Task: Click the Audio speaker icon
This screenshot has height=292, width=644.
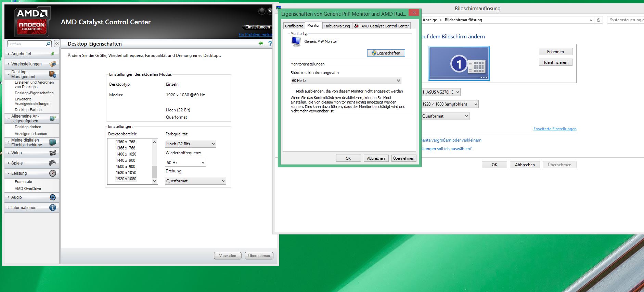Action: tap(53, 197)
